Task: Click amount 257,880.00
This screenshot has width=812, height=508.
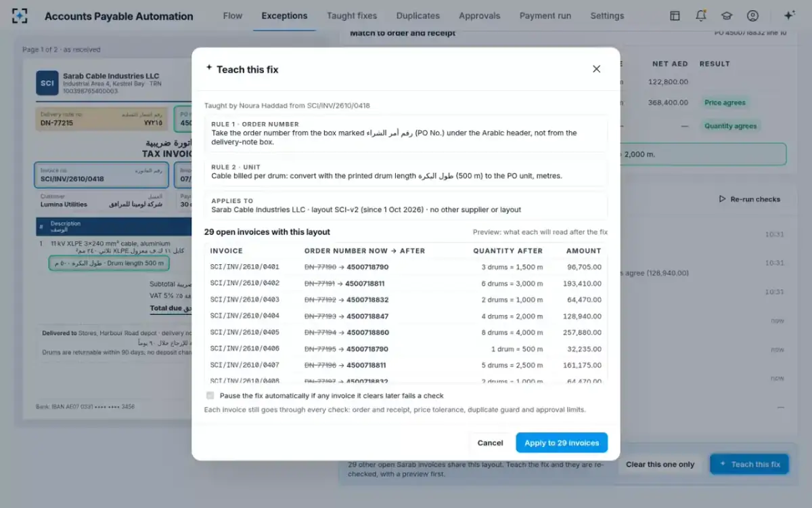Action: pyautogui.click(x=582, y=333)
